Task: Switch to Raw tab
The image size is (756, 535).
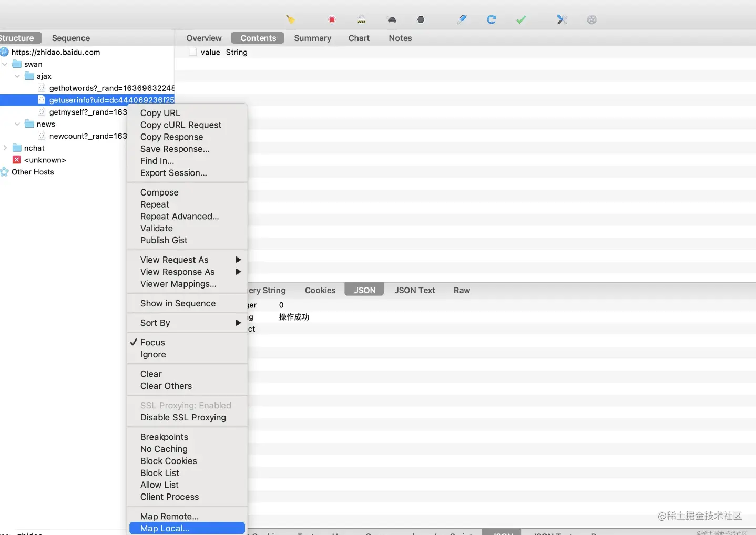Action: (462, 290)
